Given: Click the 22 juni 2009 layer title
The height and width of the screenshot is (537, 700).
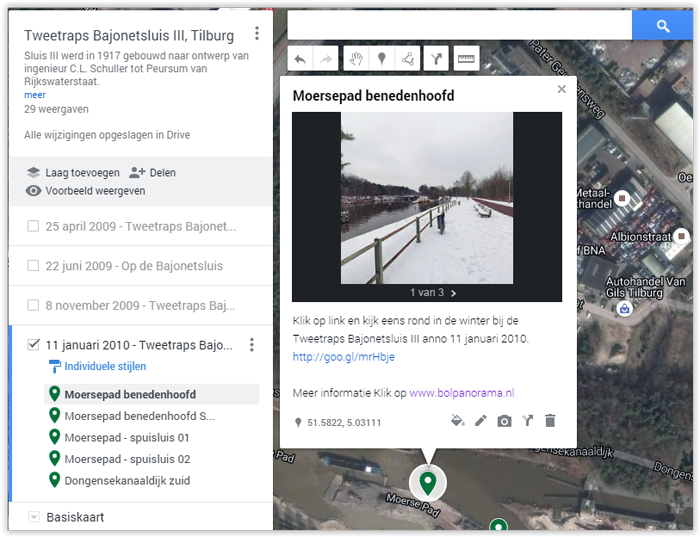Looking at the screenshot, I should point(134,266).
